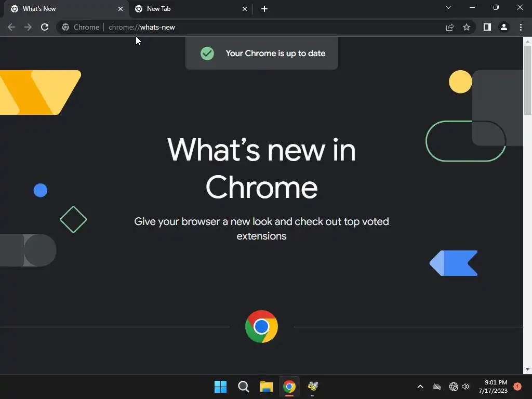
Task: Click the "What's new in Chrome" heading
Action: coord(261,168)
